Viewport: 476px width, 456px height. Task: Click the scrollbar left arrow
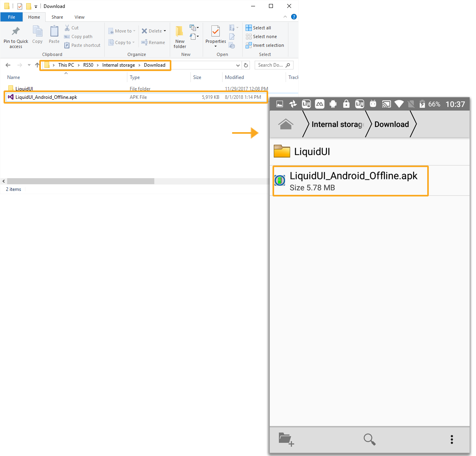click(x=4, y=181)
